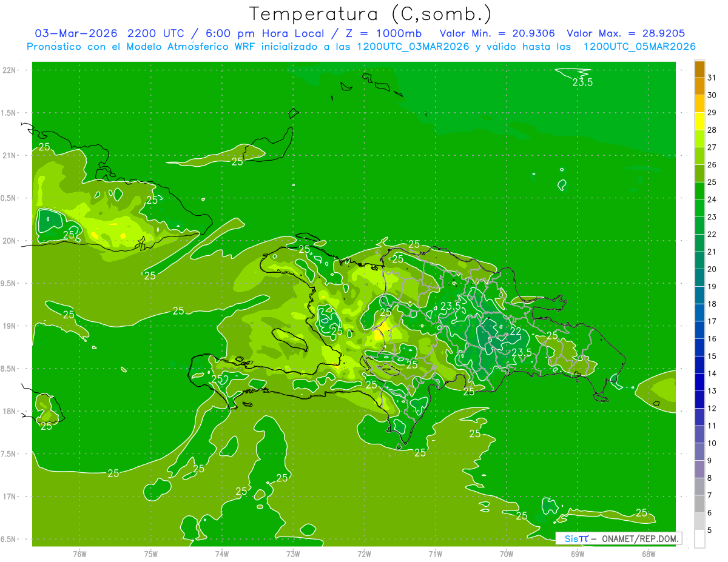The width and height of the screenshot is (728, 562).
Task: Click the 72W longitude axis label
Action: point(364,554)
